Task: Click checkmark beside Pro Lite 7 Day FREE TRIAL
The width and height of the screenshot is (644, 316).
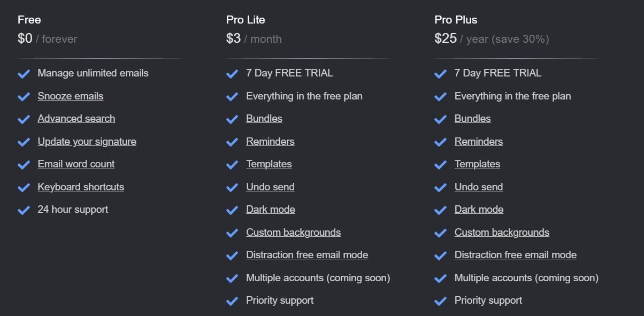Action: coord(232,74)
